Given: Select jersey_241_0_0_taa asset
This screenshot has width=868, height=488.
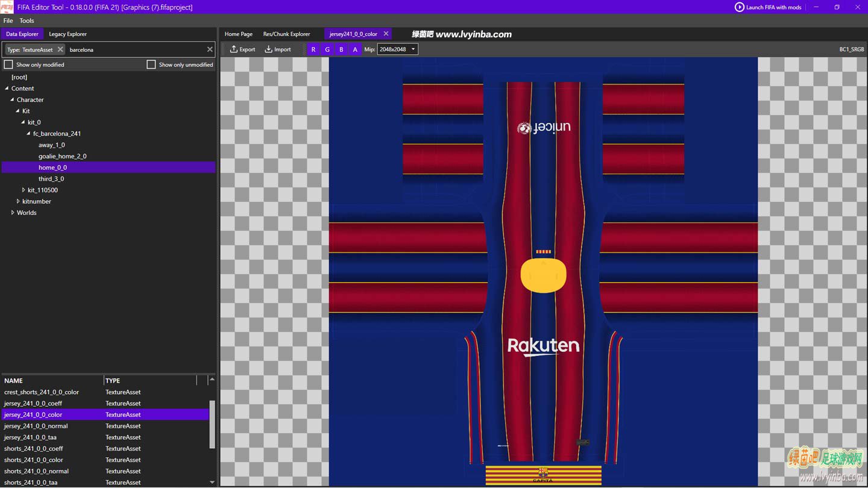Looking at the screenshot, I should [x=105, y=437].
